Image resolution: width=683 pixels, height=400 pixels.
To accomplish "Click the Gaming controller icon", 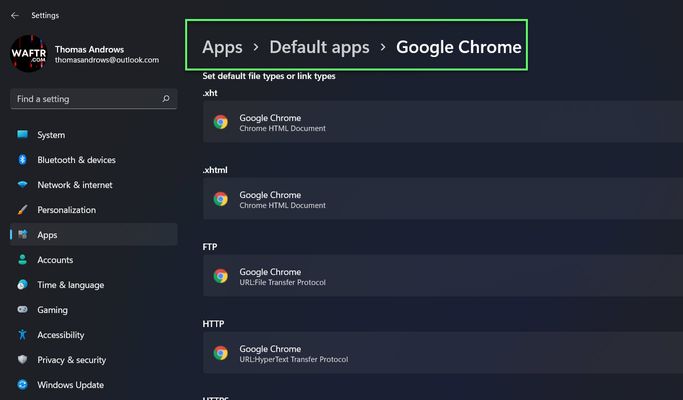I will tap(23, 309).
